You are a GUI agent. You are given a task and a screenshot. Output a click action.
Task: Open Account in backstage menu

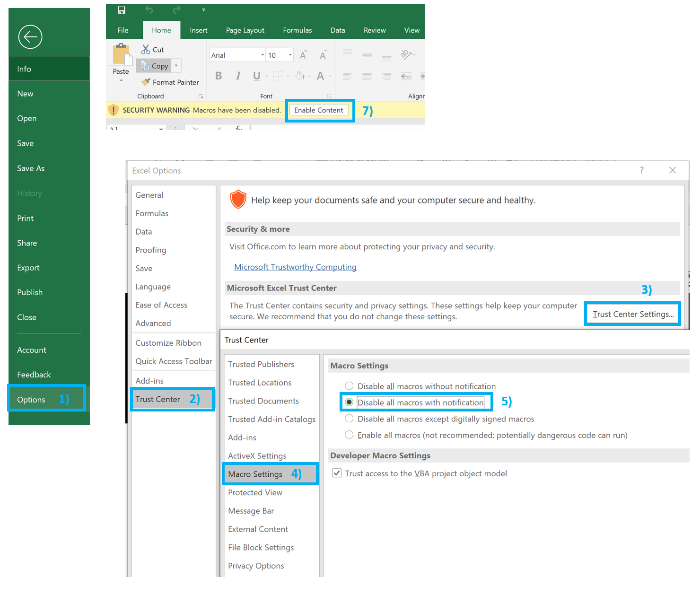32,350
